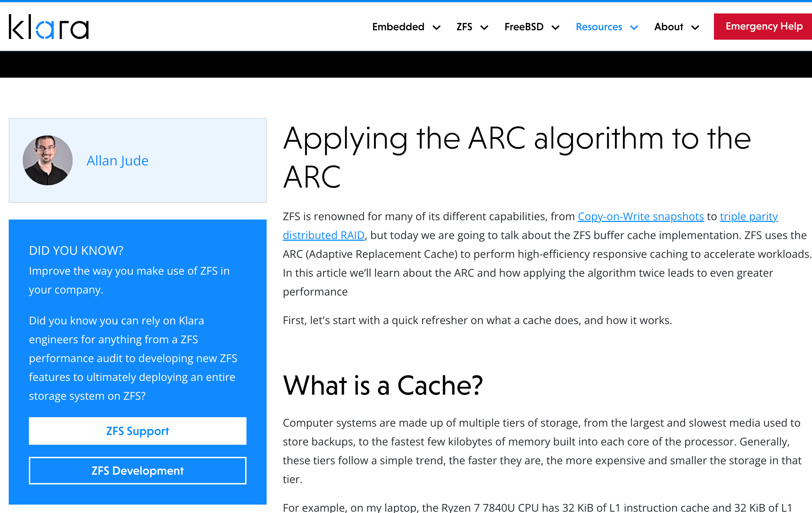Image resolution: width=812 pixels, height=513 pixels.
Task: Select About in the navigation bar
Action: tap(668, 27)
